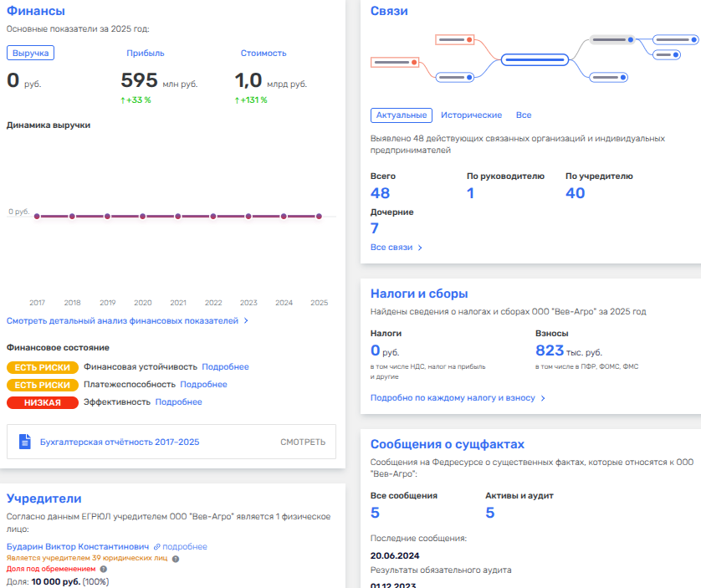Click the chevron after Все связи

[x=420, y=248]
